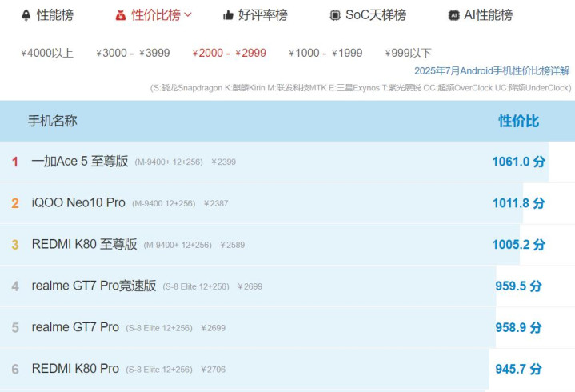The width and height of the screenshot is (575, 392).
Task: Click the chip icon beside SoC天梯榜
Action: (335, 15)
